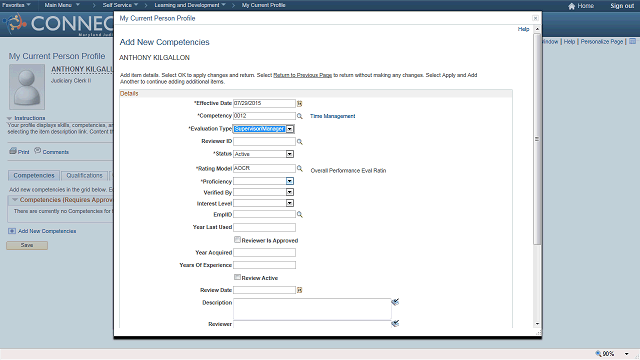Image resolution: width=640 pixels, height=360 pixels.
Task: Click the Comments link
Action: [56, 152]
